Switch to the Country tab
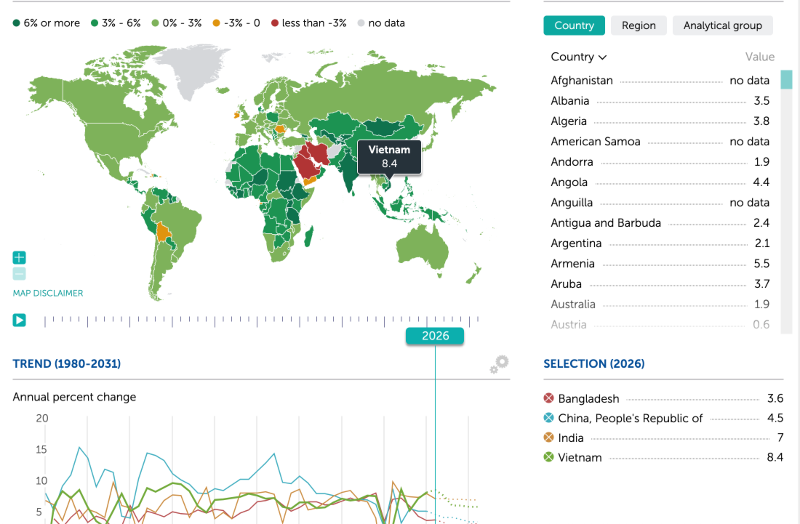 [x=574, y=26]
